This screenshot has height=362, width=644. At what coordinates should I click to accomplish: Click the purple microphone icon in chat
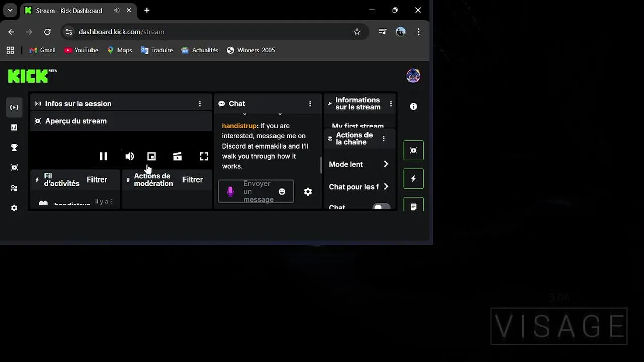pos(230,192)
